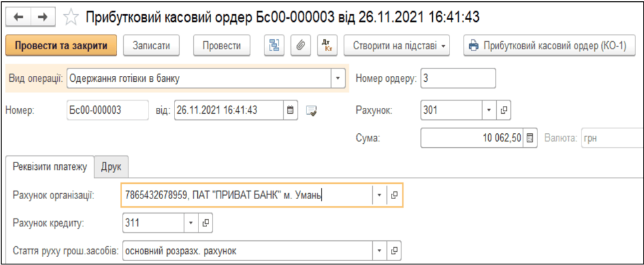Expand the Рахунок кредиту dropdown arrow
This screenshot has height=265, width=644.
[191, 222]
